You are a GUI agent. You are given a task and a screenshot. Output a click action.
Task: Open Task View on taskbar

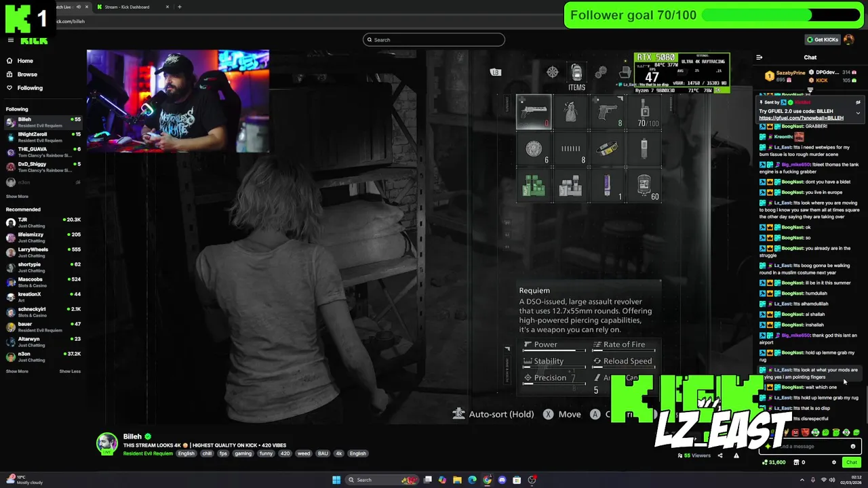[x=428, y=480]
